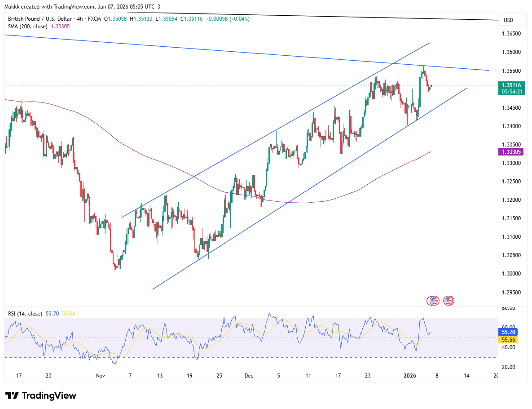
Task: Select the RSI (14, close) indicator legend
Action: coord(25,313)
